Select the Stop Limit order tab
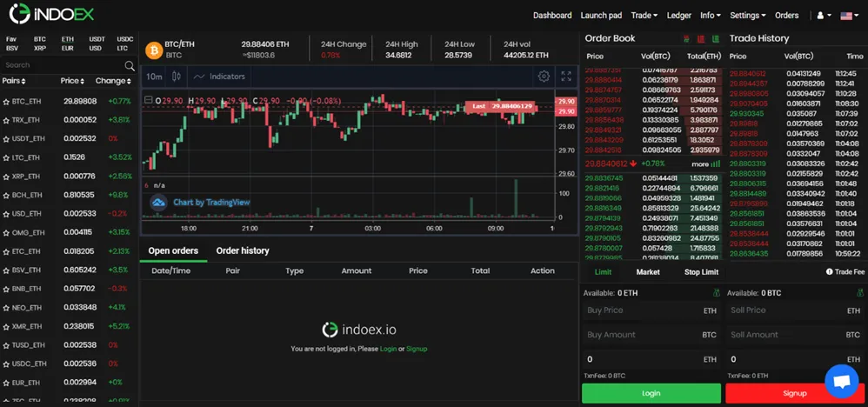This screenshot has height=407, width=868. click(701, 272)
